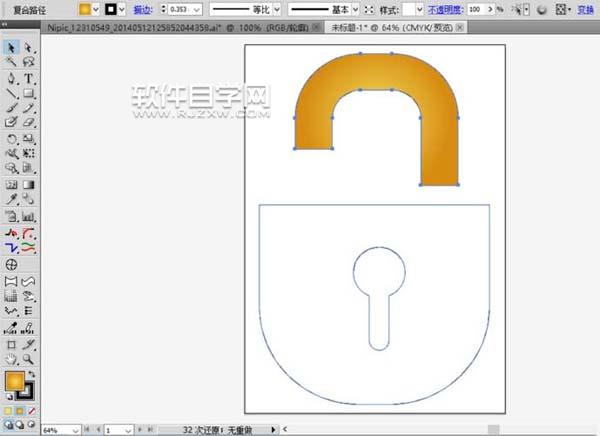The image size is (600, 436).
Task: Open the 变换 transform link
Action: pyautogui.click(x=585, y=10)
